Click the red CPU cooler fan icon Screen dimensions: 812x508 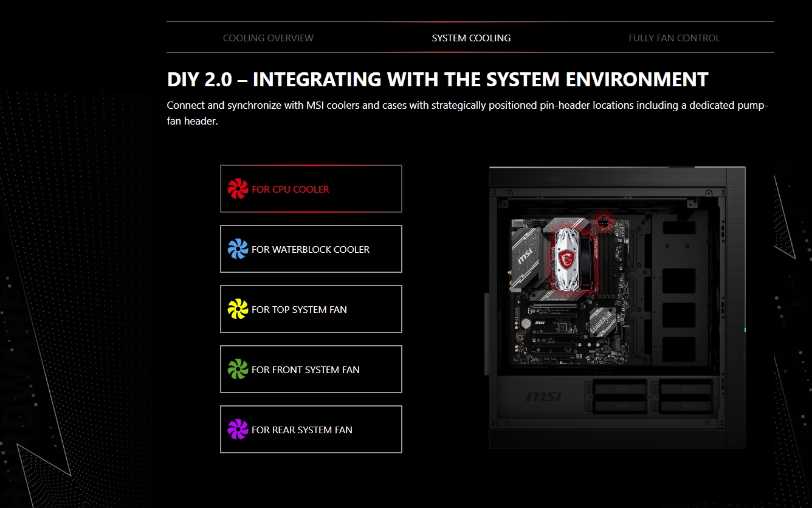(x=238, y=189)
